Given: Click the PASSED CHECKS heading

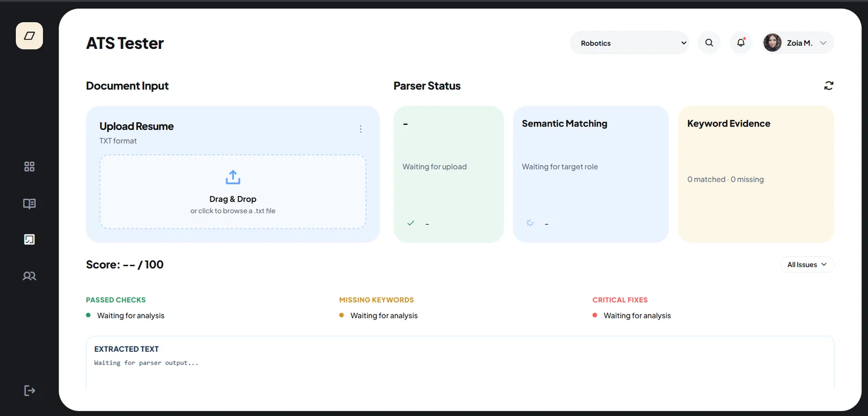Looking at the screenshot, I should [x=116, y=300].
